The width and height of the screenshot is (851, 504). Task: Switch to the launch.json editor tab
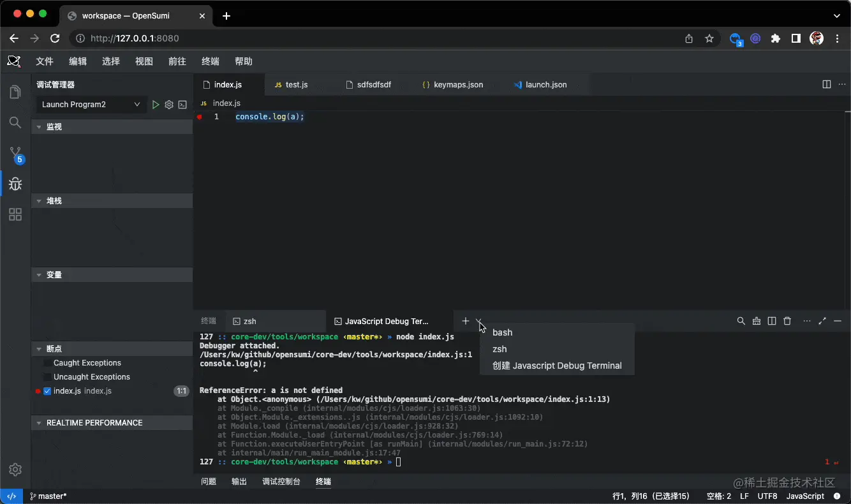pos(546,84)
